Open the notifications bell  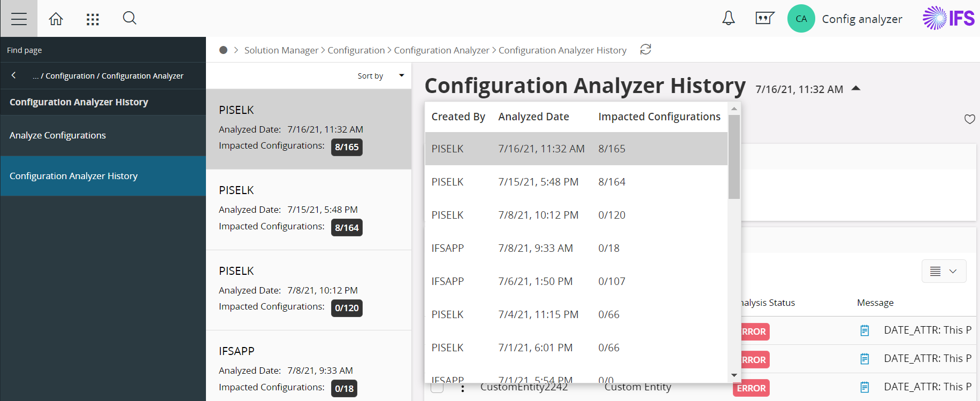coord(728,18)
